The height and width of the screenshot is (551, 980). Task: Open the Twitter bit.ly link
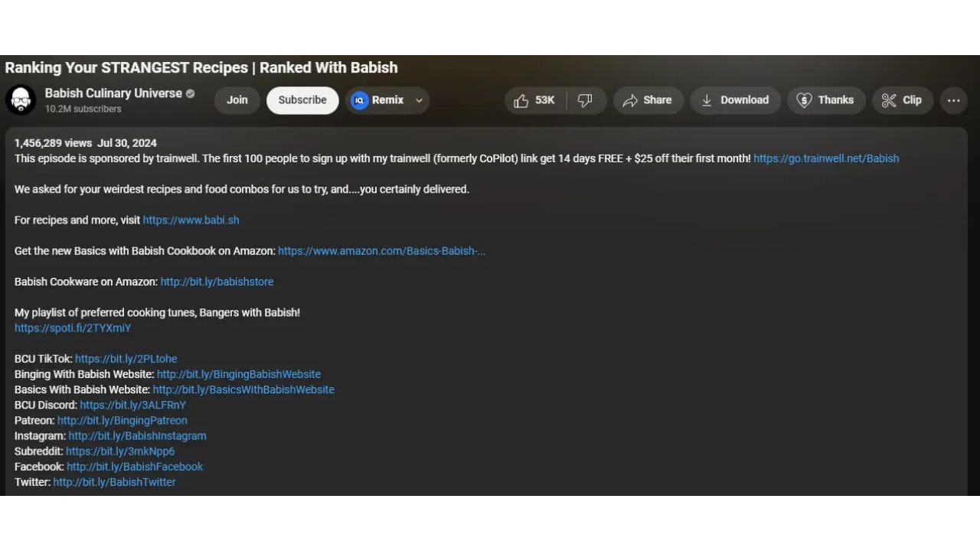point(114,482)
